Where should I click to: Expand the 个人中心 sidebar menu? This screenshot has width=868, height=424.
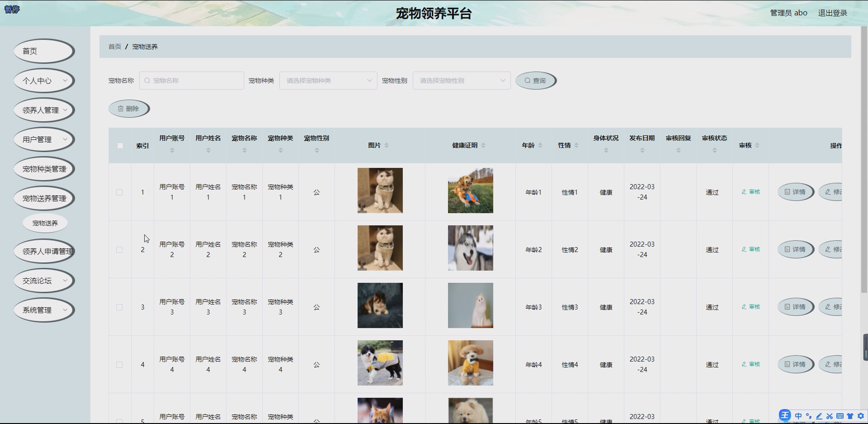coord(44,80)
